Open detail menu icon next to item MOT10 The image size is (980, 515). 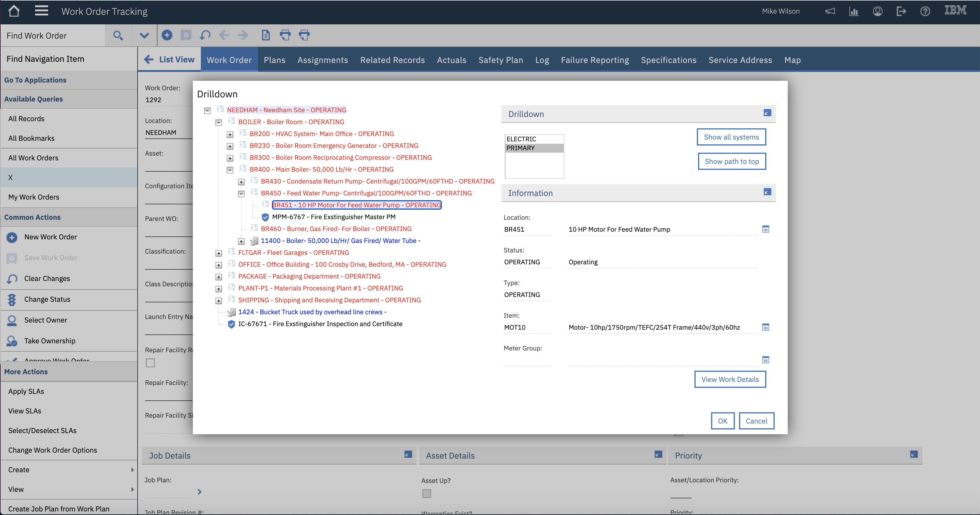765,327
